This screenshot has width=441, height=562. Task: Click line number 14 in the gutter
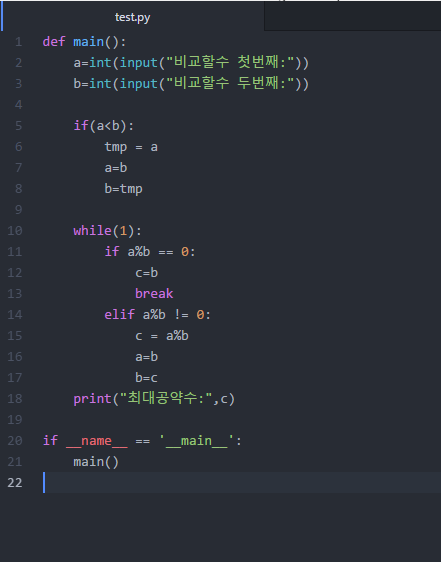pos(15,315)
